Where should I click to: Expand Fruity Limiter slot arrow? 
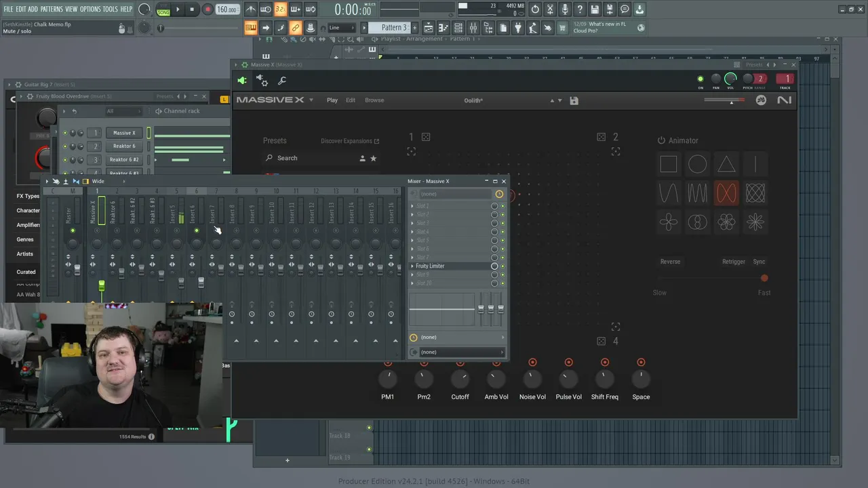(412, 266)
